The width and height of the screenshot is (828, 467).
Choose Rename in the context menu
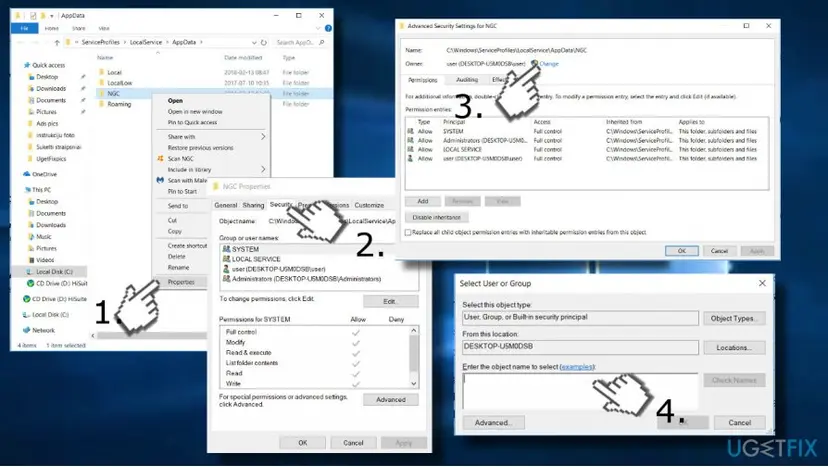178,267
